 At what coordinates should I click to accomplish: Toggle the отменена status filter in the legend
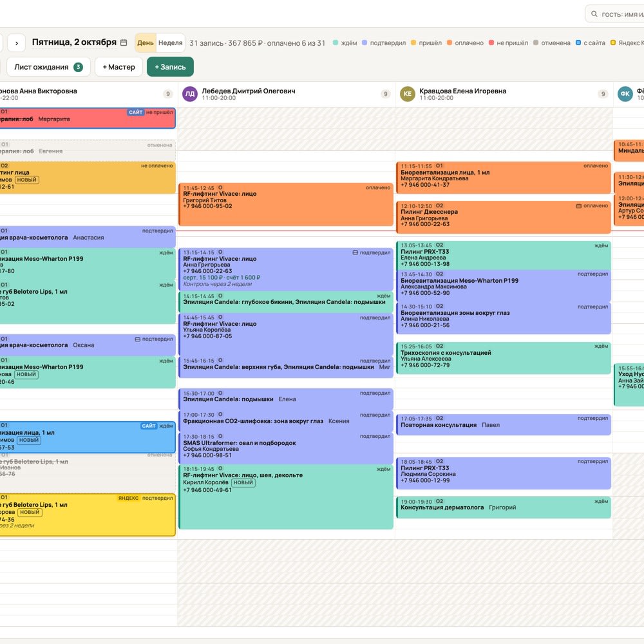(x=552, y=43)
